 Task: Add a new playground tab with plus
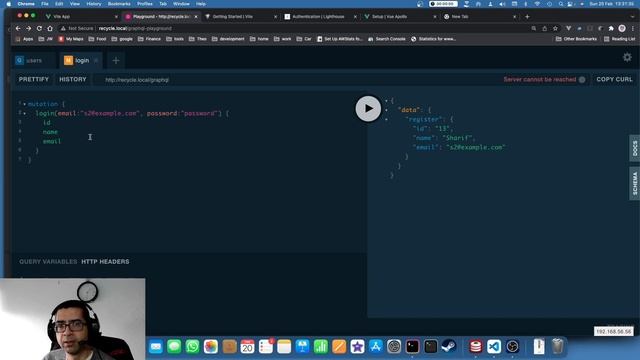point(116,60)
